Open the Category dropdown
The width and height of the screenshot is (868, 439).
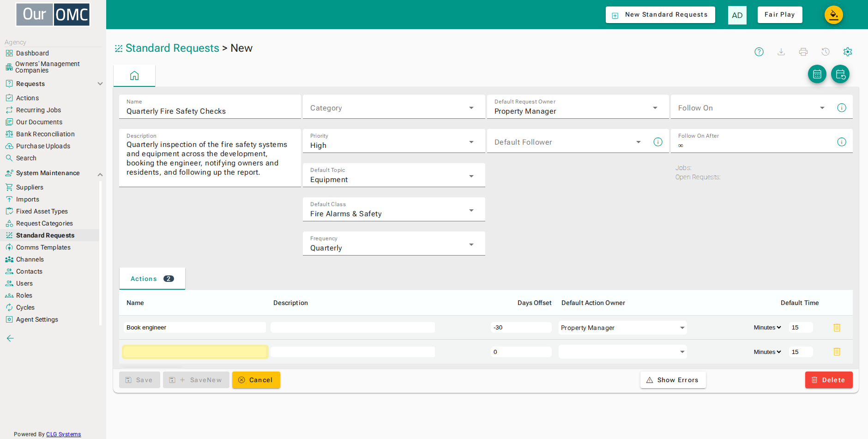(x=394, y=107)
